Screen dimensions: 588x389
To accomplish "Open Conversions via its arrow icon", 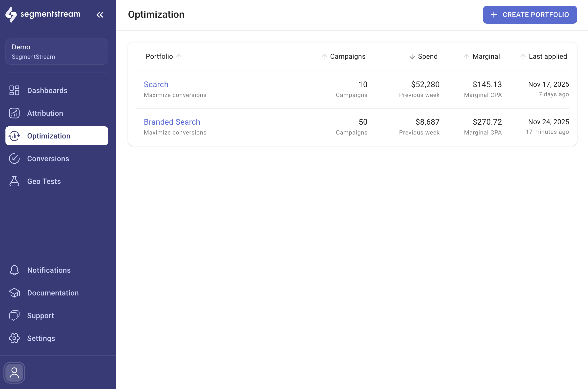I will (14, 158).
